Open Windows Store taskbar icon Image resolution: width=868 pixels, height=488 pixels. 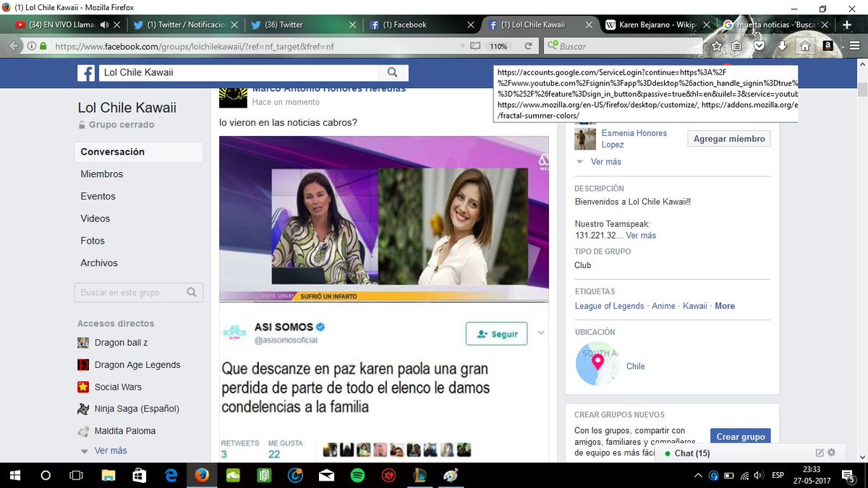coord(140,476)
